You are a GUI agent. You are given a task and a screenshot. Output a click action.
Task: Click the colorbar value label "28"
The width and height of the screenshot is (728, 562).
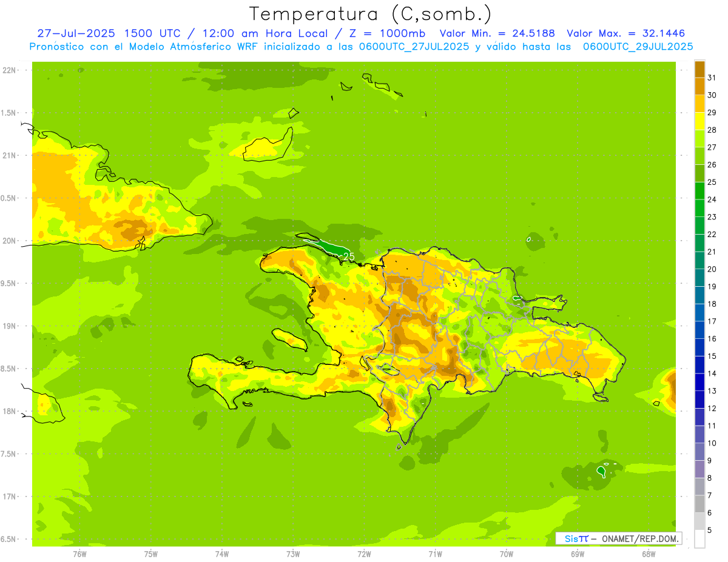coord(712,130)
